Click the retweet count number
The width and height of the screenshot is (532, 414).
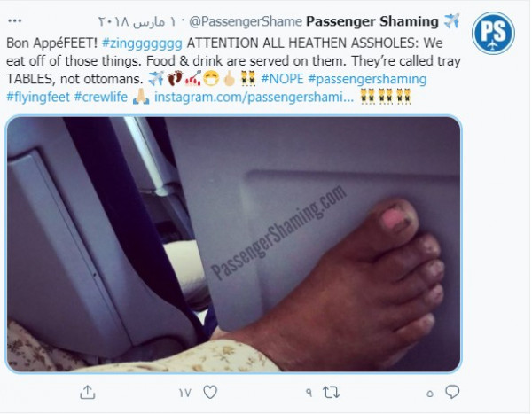pos(309,393)
